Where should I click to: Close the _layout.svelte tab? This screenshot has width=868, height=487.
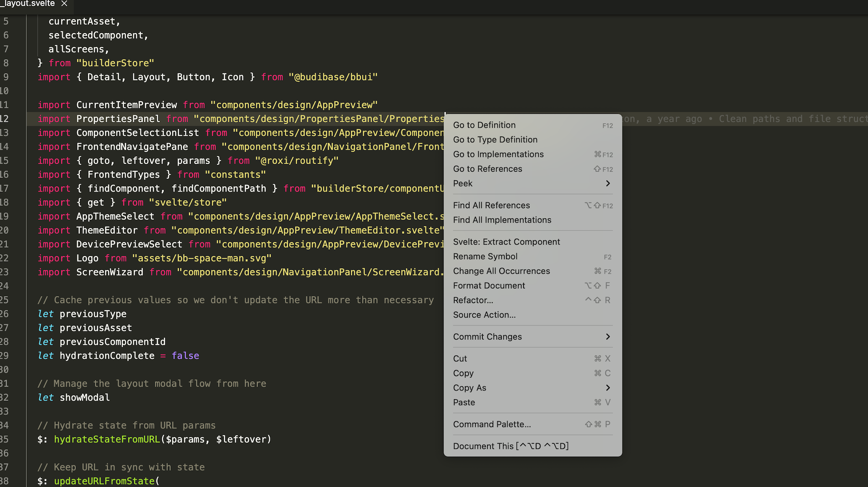(64, 4)
